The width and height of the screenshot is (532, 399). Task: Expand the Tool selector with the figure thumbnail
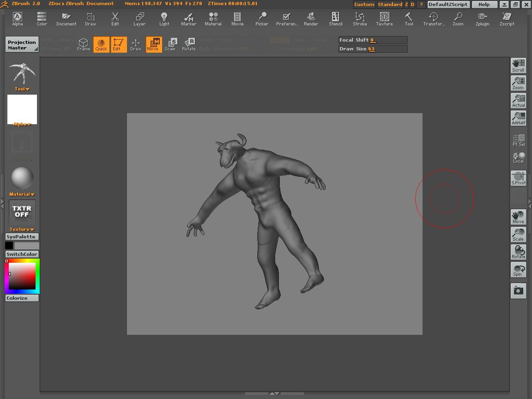[22, 77]
